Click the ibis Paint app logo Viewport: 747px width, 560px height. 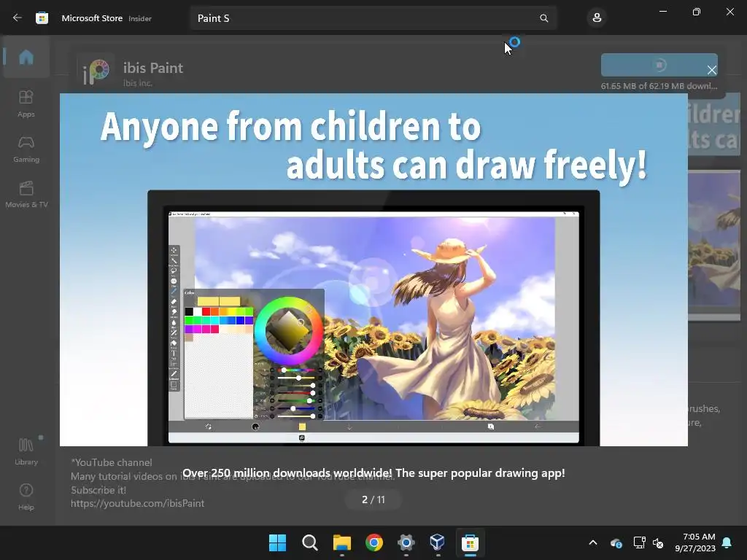[96, 71]
